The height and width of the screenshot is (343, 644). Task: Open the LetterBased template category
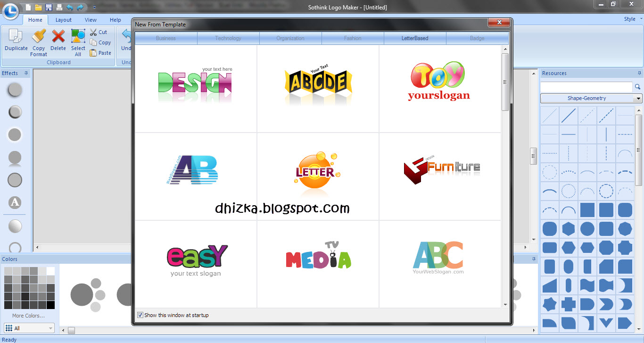pyautogui.click(x=414, y=38)
